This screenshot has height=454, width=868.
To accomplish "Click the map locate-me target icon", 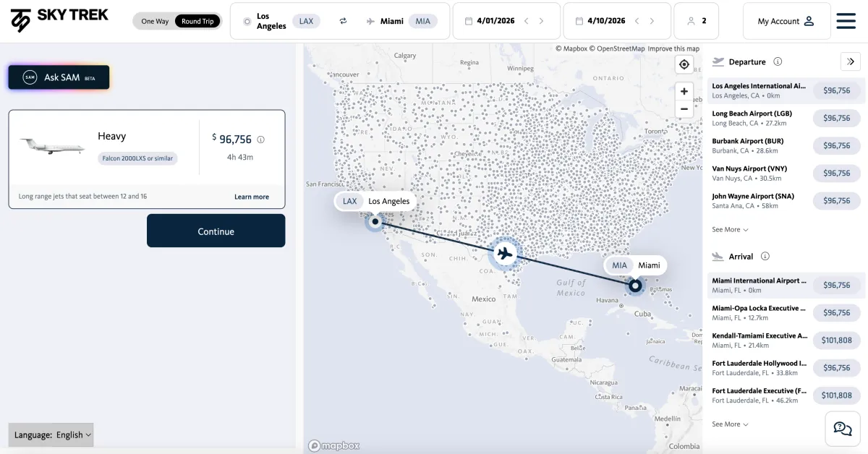I will 684,64.
